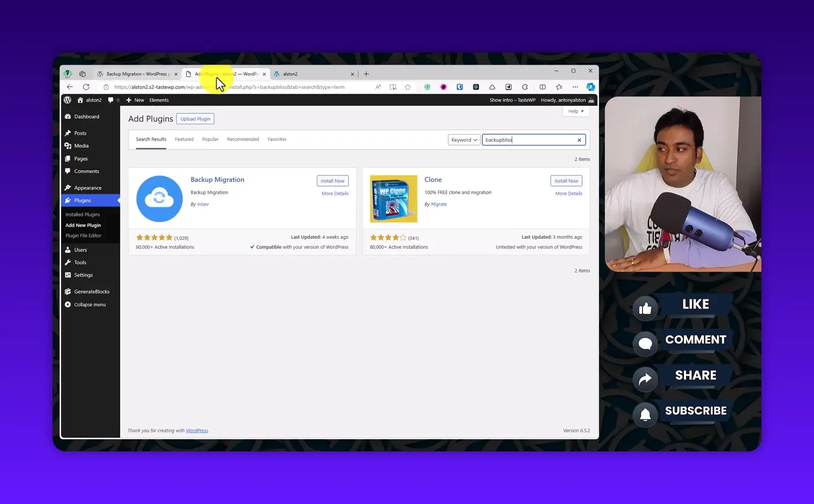The height and width of the screenshot is (504, 814).
Task: Open GenerateBlocks from the sidebar
Action: click(x=91, y=291)
